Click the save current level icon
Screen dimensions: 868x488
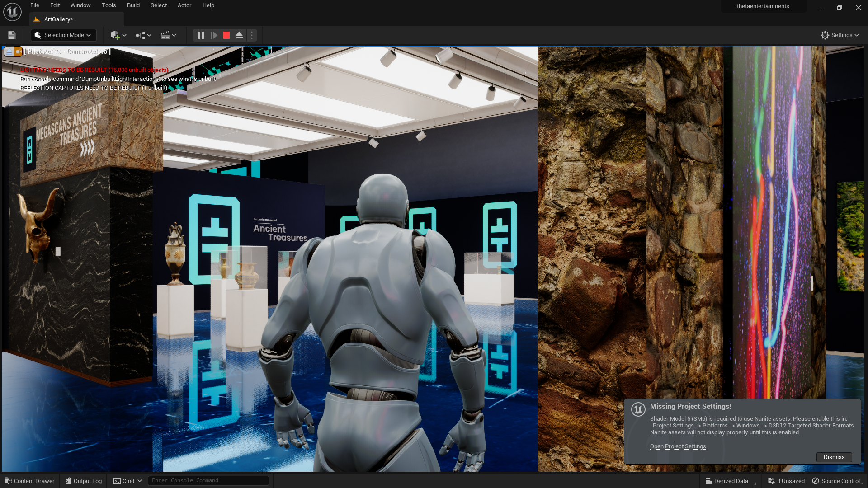[12, 35]
